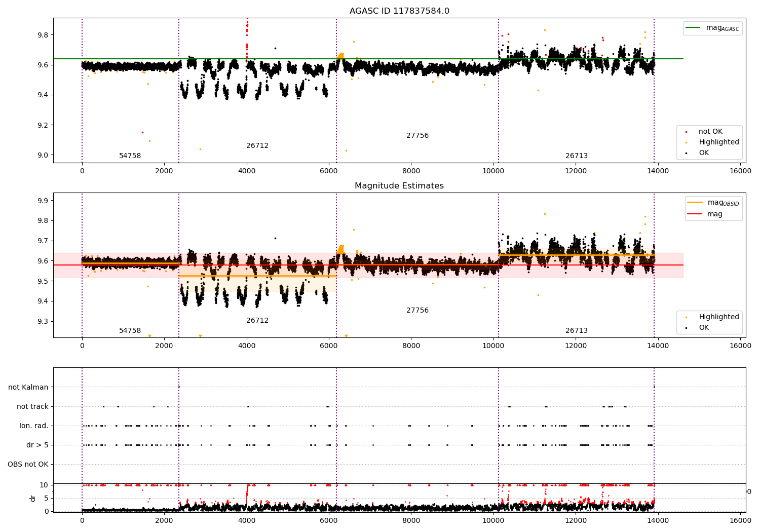
Task: Click the 'dr' y-axis label
Action: (x=33, y=499)
